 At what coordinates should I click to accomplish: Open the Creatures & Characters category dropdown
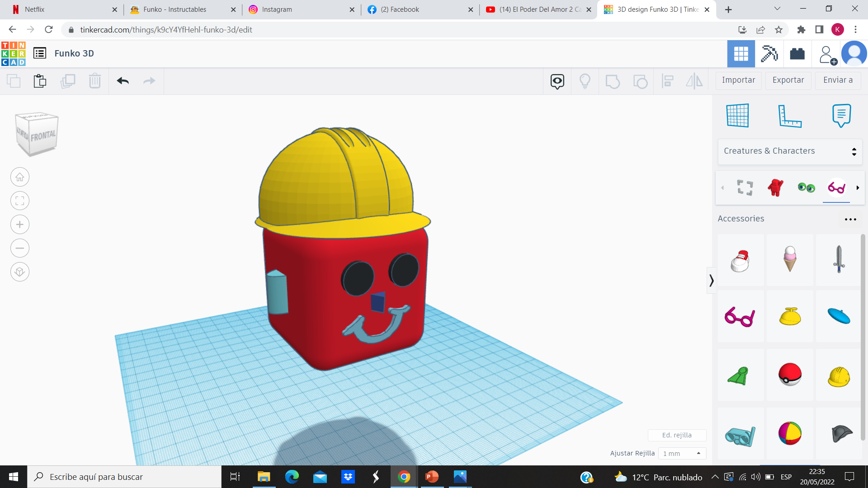click(x=789, y=151)
